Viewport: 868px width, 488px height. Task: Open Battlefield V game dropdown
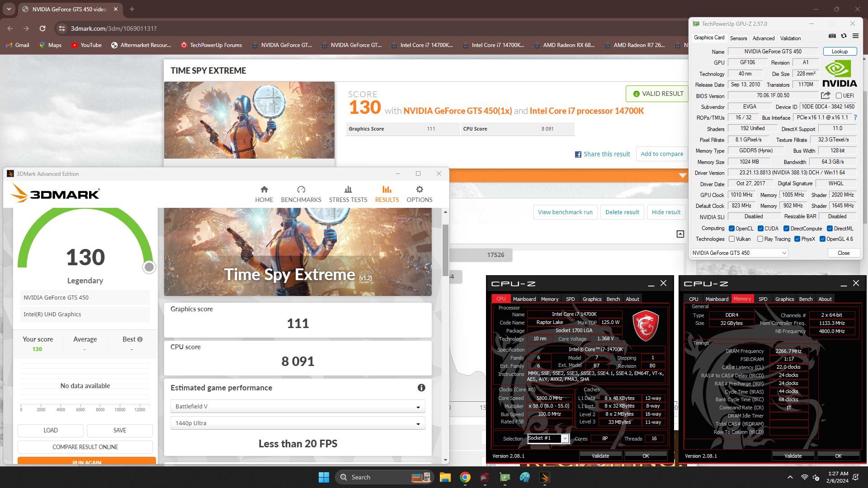click(297, 407)
